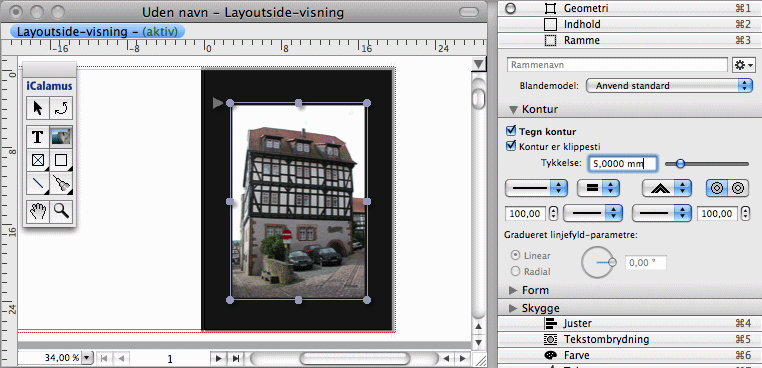Choose the Text frame tool
Viewport: 762px width, 368px height.
(37, 137)
